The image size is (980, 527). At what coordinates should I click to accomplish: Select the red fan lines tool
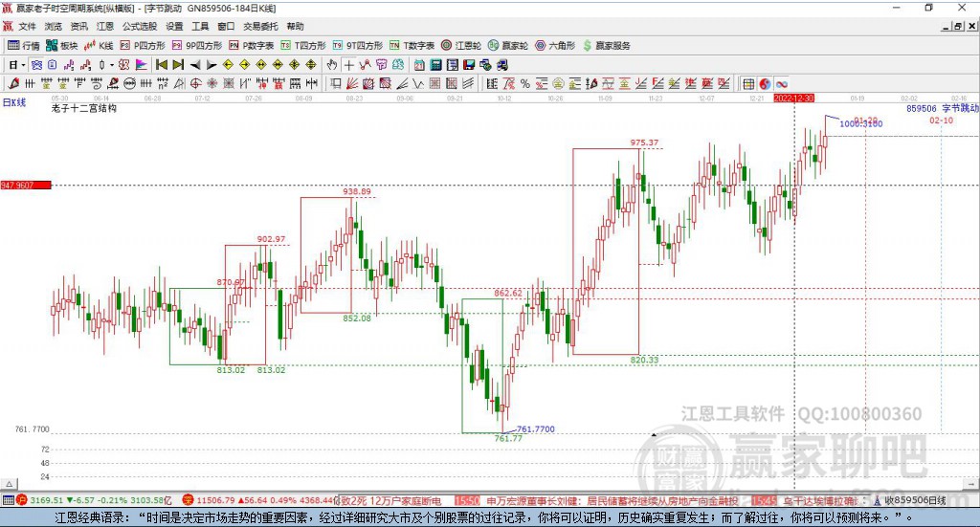point(352,83)
